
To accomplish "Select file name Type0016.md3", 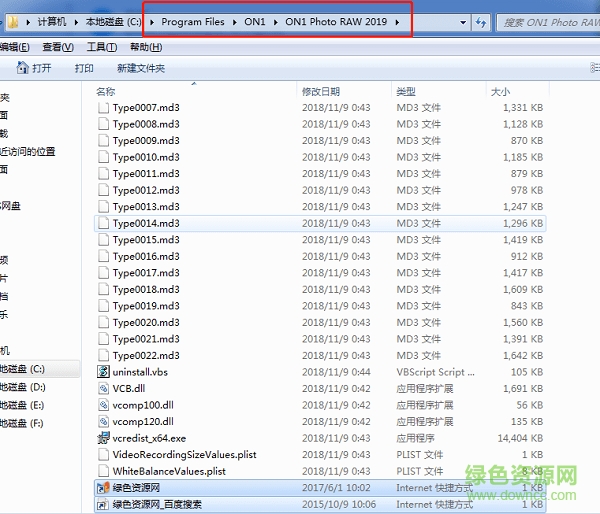I will point(146,256).
